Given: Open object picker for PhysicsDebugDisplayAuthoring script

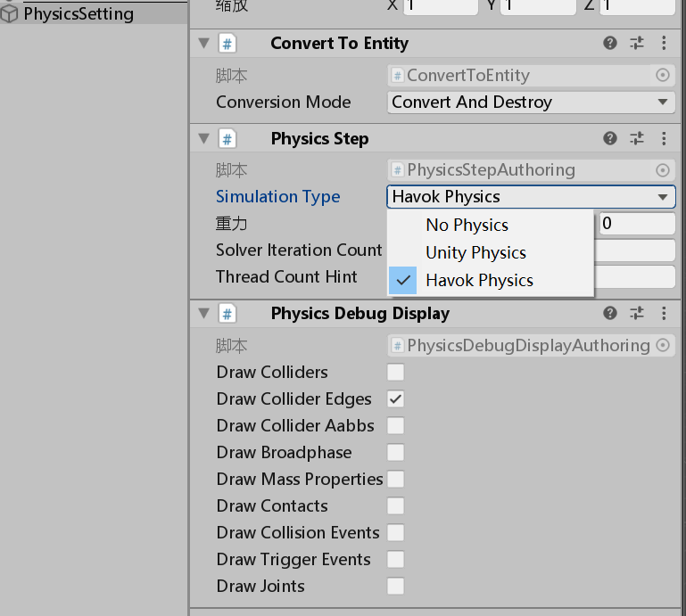Looking at the screenshot, I should click(x=663, y=345).
